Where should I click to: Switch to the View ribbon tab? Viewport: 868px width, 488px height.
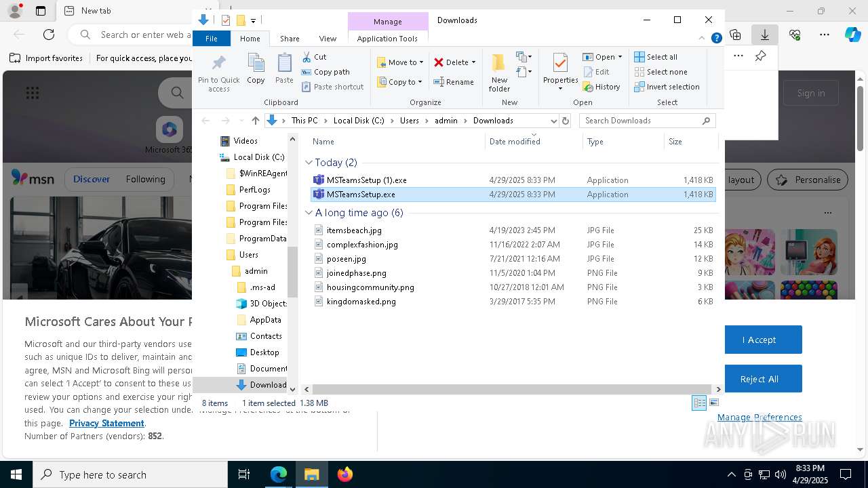click(328, 39)
